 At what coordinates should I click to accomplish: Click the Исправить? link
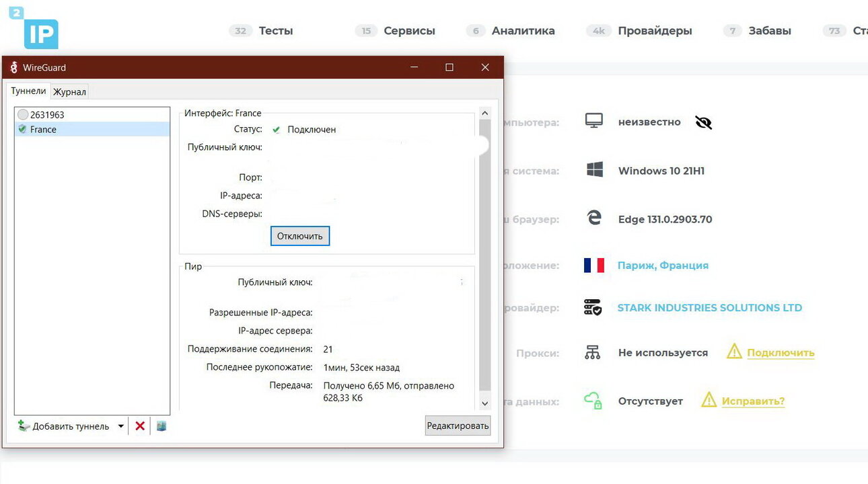(753, 401)
